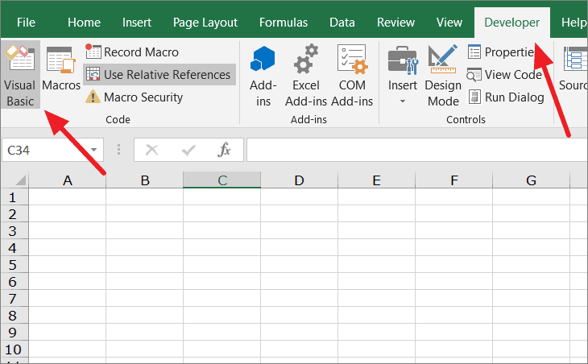Open the File tab
Image resolution: width=588 pixels, height=364 pixels.
[x=26, y=23]
